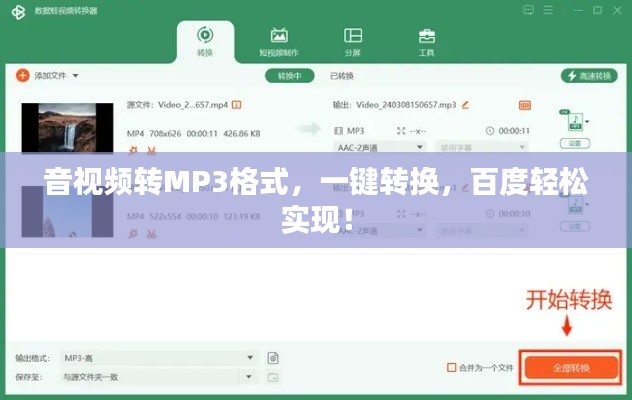The width and height of the screenshot is (632, 400).
Task: Select the second video thumbnail with the blue sky
Action: (x=67, y=211)
